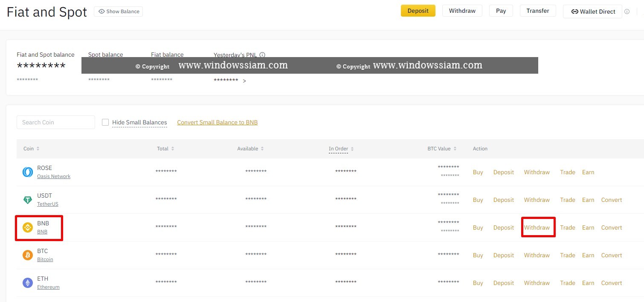This screenshot has width=644, height=302.
Task: Click Deposit in the USDT row
Action: pyautogui.click(x=504, y=200)
